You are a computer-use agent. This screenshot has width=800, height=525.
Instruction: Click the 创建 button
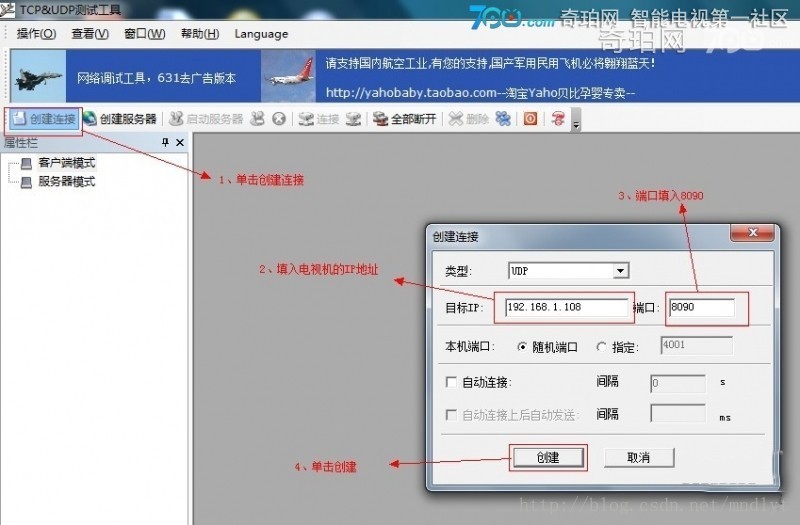pos(548,458)
